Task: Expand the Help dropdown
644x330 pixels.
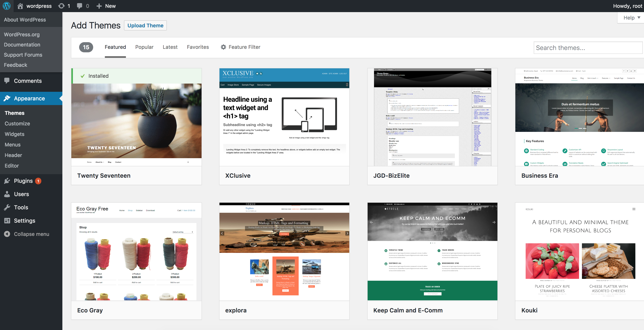Action: [630, 18]
